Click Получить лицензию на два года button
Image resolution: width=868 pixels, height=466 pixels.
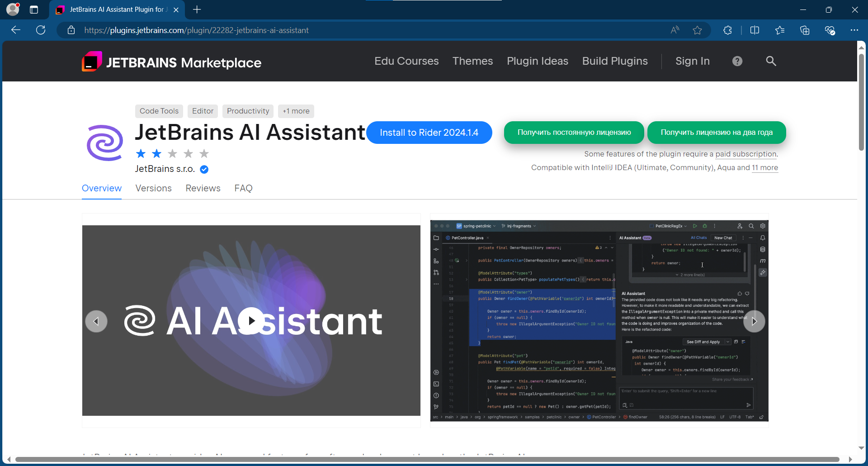click(x=717, y=133)
